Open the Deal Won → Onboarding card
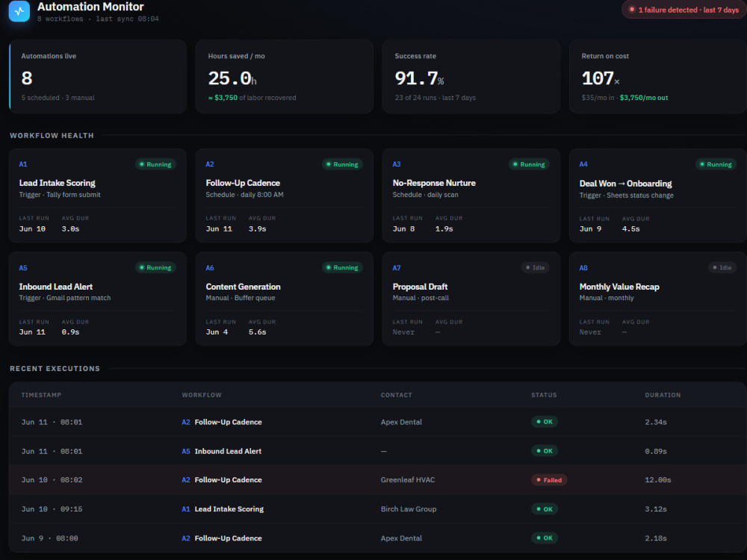Image resolution: width=747 pixels, height=560 pixels. [657, 196]
